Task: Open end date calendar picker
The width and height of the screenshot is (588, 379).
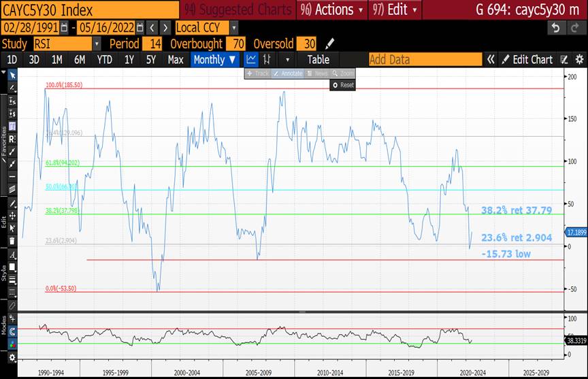Action: tap(140, 28)
